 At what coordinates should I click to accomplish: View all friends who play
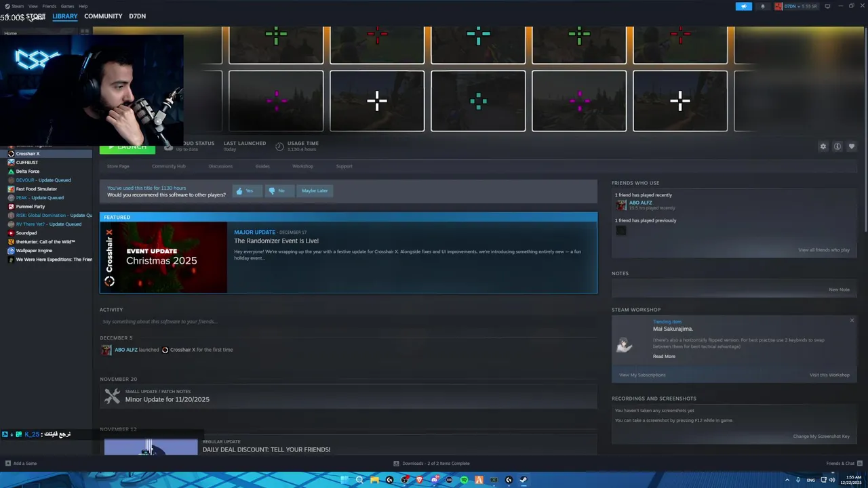(x=824, y=250)
